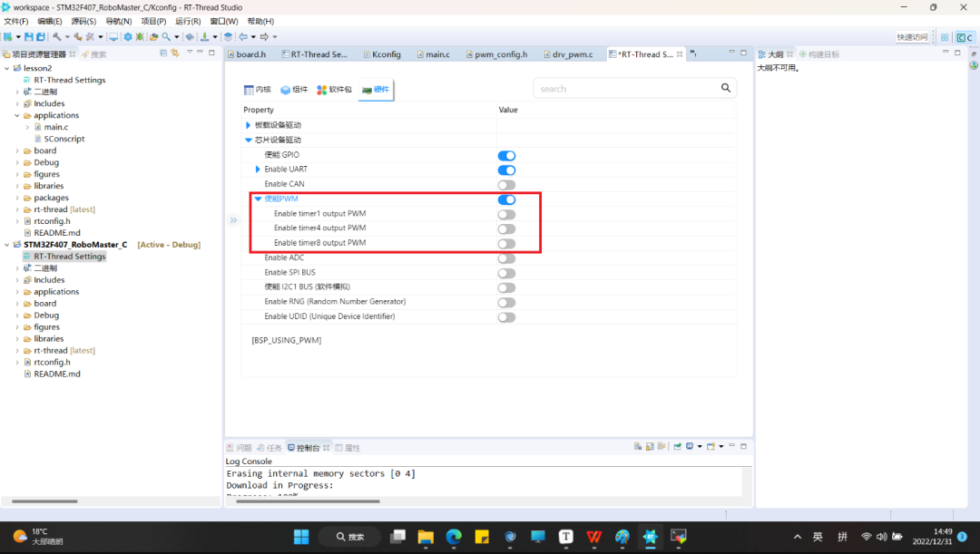
Task: Click the build hammer icon in the toolbar
Action: point(56,37)
